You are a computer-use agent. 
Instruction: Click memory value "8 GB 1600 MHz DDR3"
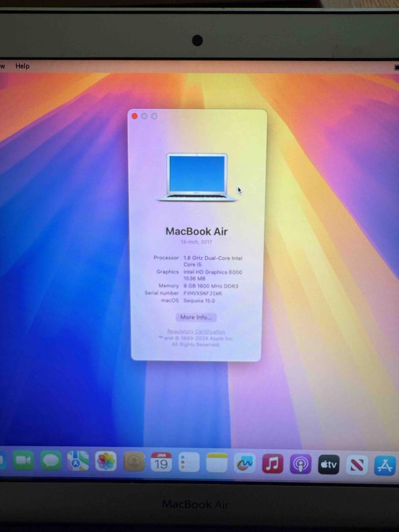(211, 286)
